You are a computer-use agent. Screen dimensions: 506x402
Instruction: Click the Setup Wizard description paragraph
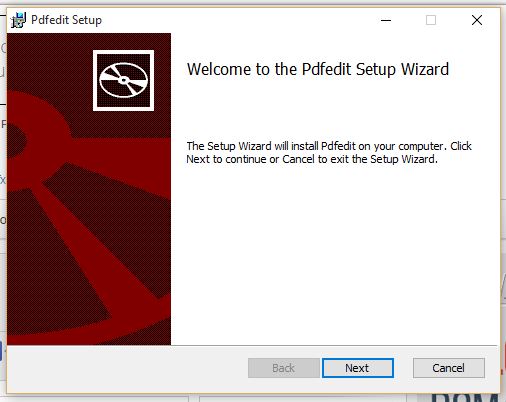(329, 153)
